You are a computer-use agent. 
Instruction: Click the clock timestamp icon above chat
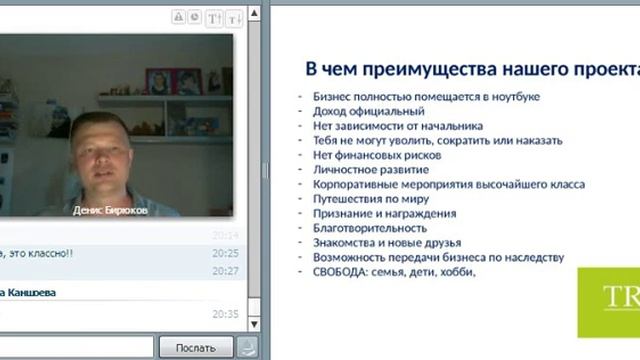click(195, 17)
